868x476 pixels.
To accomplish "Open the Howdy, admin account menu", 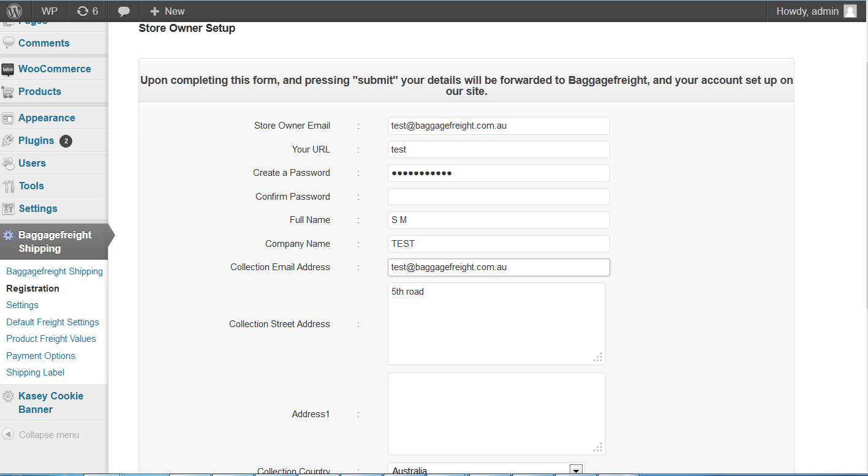I will coord(816,11).
